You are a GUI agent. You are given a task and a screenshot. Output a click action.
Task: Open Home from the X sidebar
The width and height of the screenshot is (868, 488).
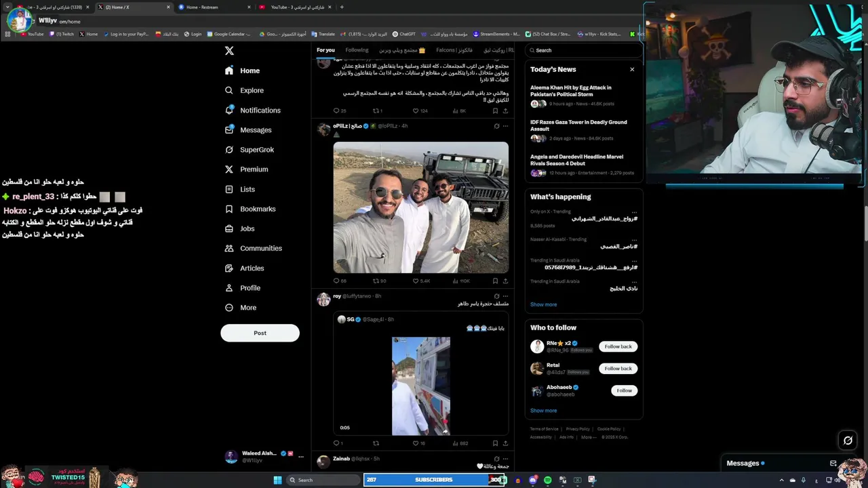[243, 70]
